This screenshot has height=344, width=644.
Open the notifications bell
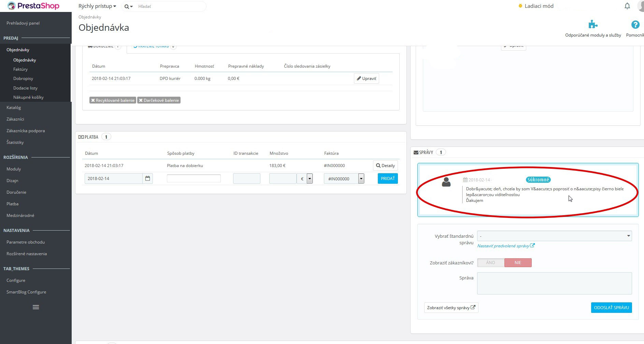click(627, 6)
